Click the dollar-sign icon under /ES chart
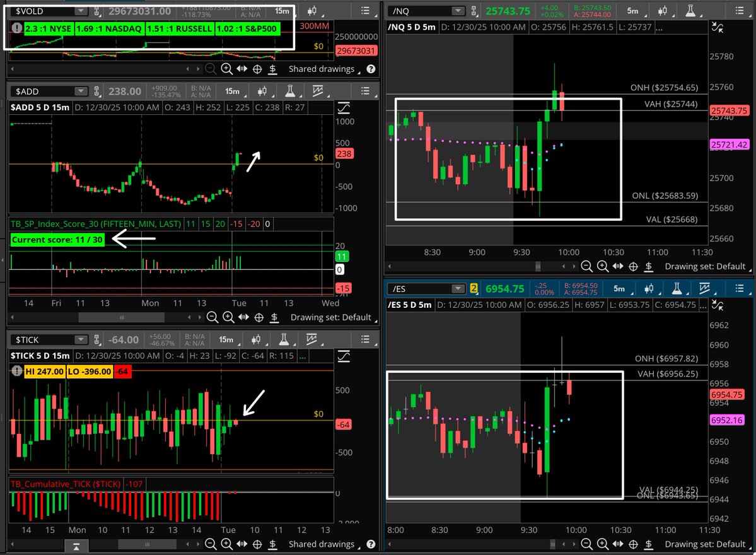The height and width of the screenshot is (555, 756). pos(649,544)
